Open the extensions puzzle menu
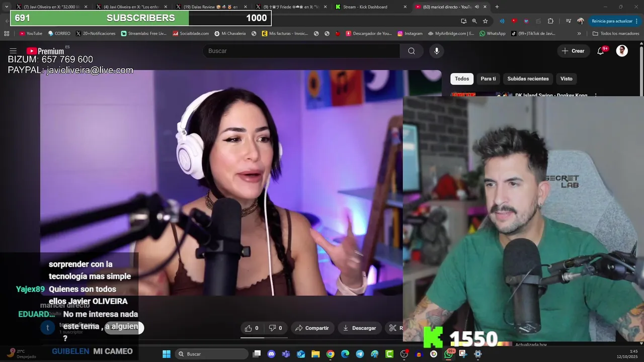This screenshot has height=362, width=644. coord(550,21)
